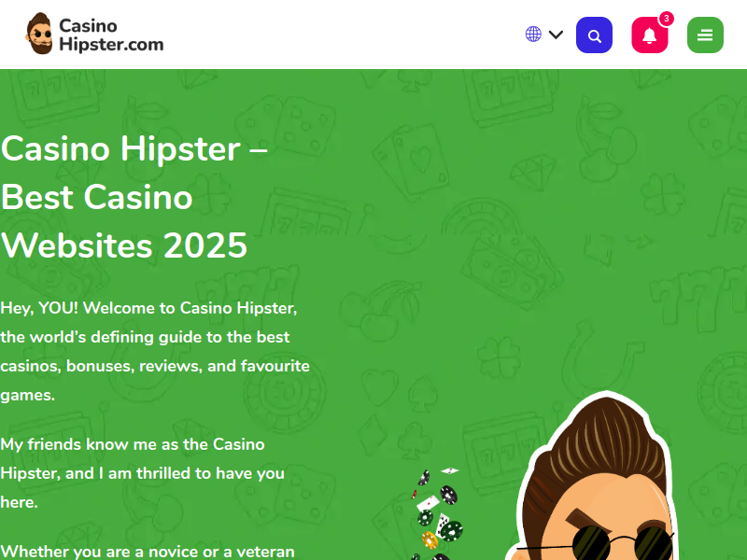Viewport: 747px width, 560px height.
Task: Click the heading Casino Hipster – Best Casino Websites 2025
Action: 134,197
